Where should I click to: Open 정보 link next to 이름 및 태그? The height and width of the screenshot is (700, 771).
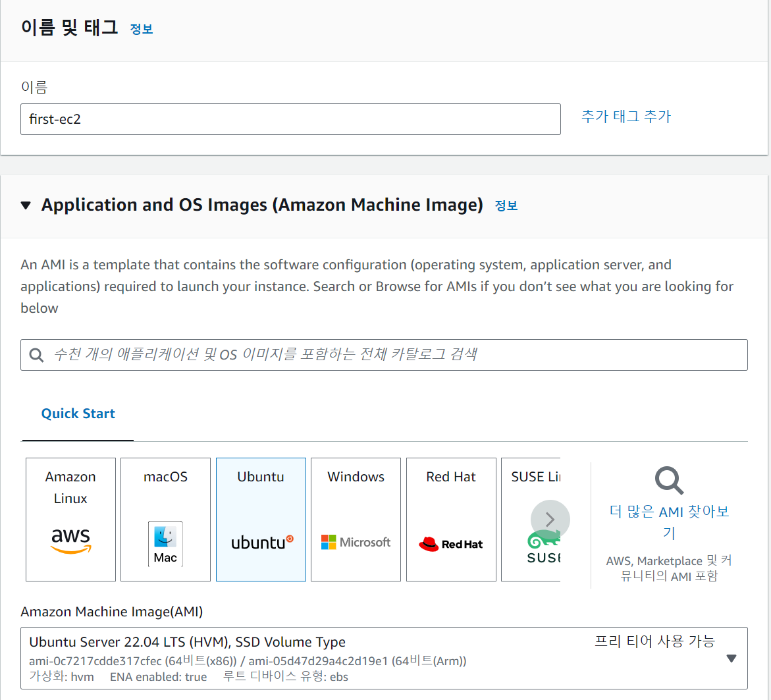pyautogui.click(x=142, y=29)
